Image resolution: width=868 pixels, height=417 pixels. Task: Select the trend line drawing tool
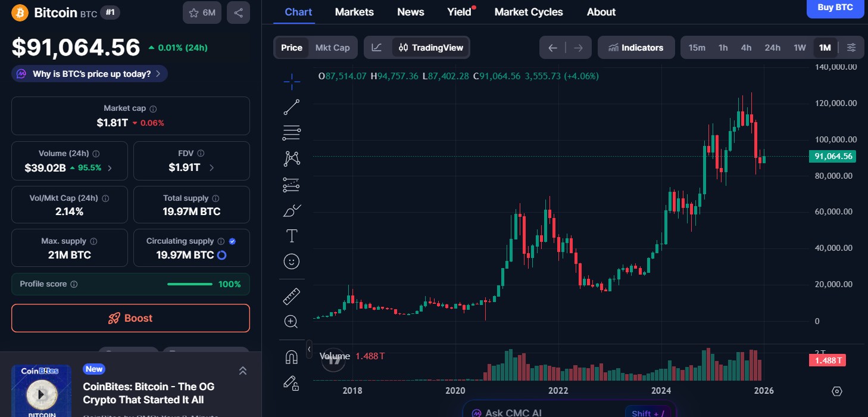click(291, 107)
